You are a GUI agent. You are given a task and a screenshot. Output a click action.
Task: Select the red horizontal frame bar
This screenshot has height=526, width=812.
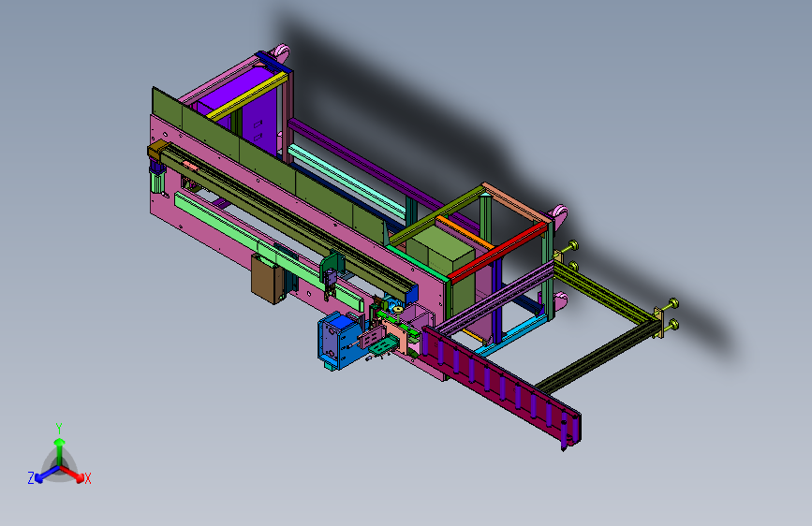coord(498,252)
